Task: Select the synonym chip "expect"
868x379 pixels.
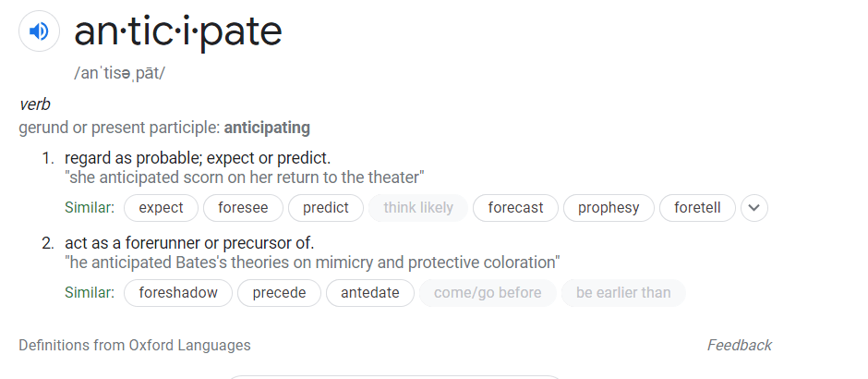Action: 161,208
